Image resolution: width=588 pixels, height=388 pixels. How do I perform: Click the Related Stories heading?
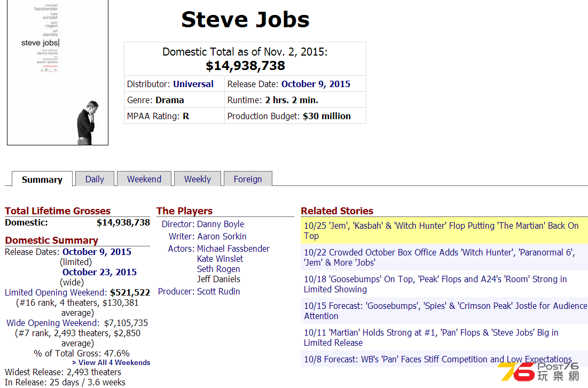point(337,211)
